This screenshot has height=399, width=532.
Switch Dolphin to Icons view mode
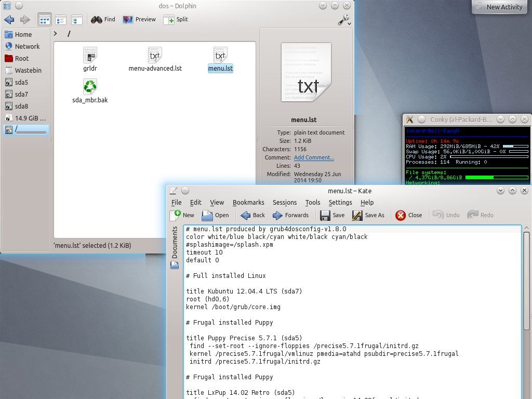pos(45,20)
